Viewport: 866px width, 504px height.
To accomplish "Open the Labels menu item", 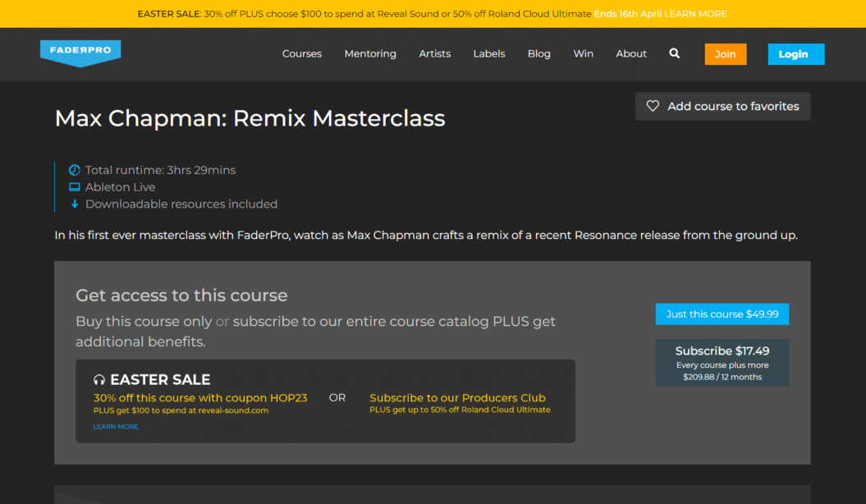I will [x=488, y=53].
